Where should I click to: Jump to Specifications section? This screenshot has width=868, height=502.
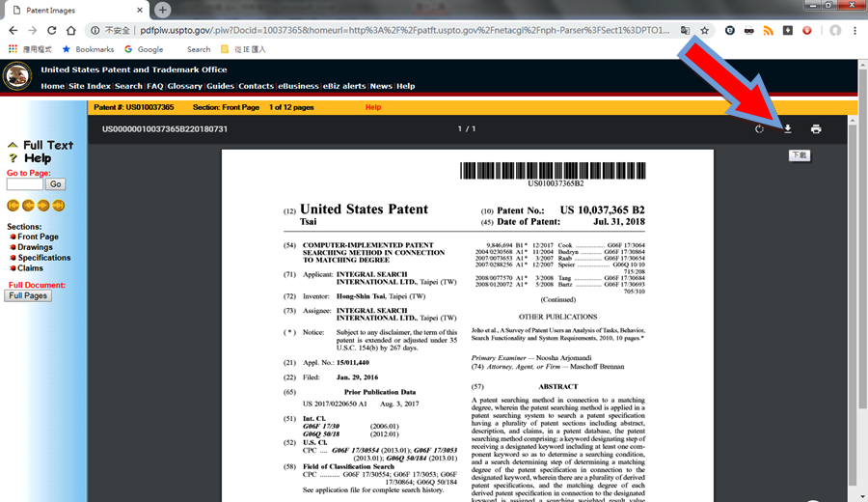(43, 258)
